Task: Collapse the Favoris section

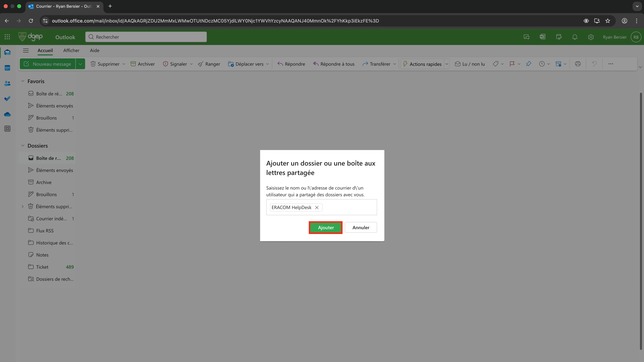Action: tap(23, 81)
